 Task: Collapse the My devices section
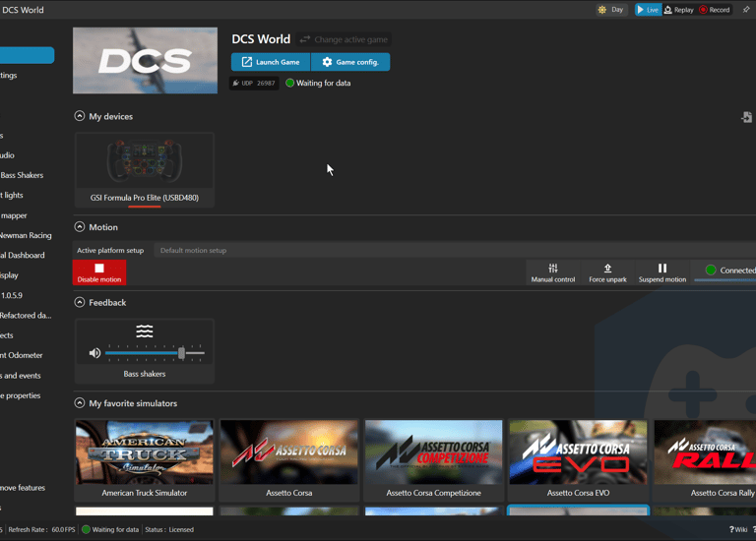tap(80, 116)
